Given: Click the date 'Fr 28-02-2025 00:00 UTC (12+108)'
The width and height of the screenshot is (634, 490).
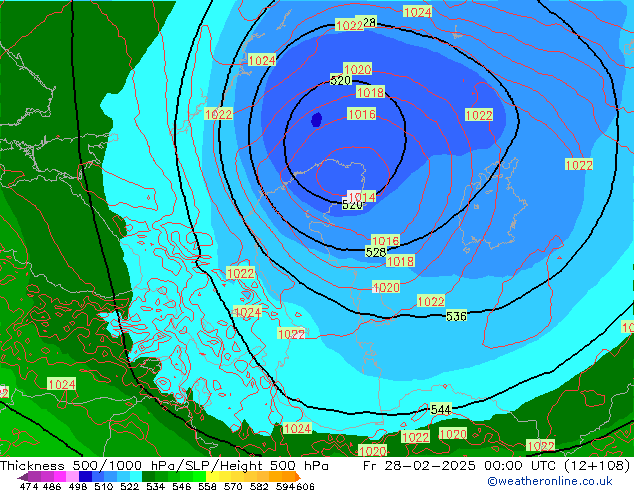Looking at the screenshot, I should click(x=496, y=466).
